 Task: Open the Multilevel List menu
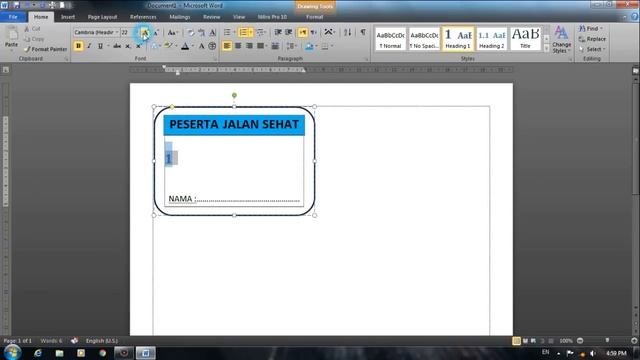coord(261,32)
